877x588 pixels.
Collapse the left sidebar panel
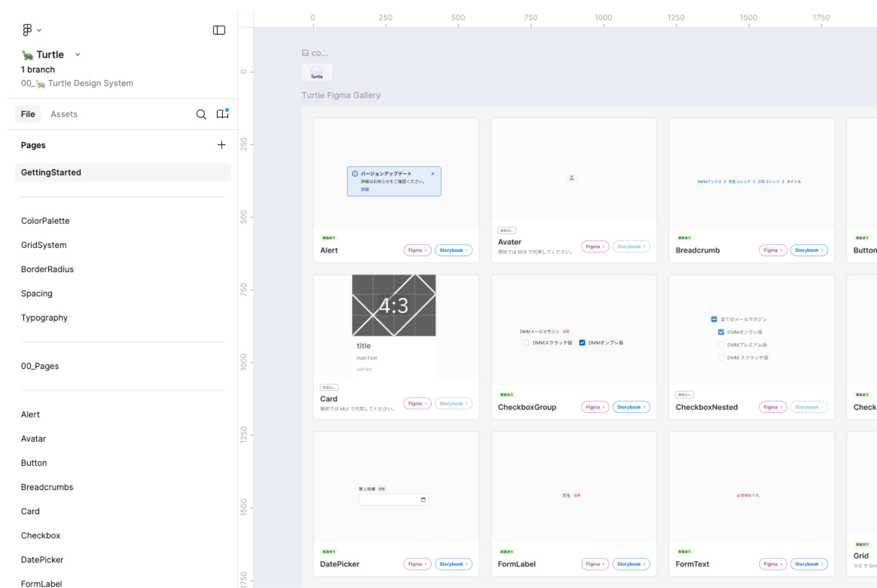[219, 30]
